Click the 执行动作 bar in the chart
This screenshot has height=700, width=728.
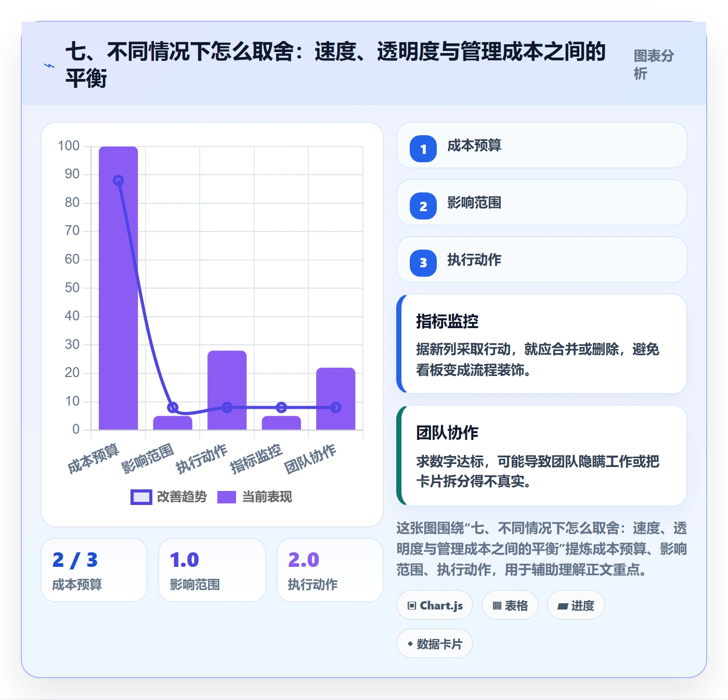(227, 390)
